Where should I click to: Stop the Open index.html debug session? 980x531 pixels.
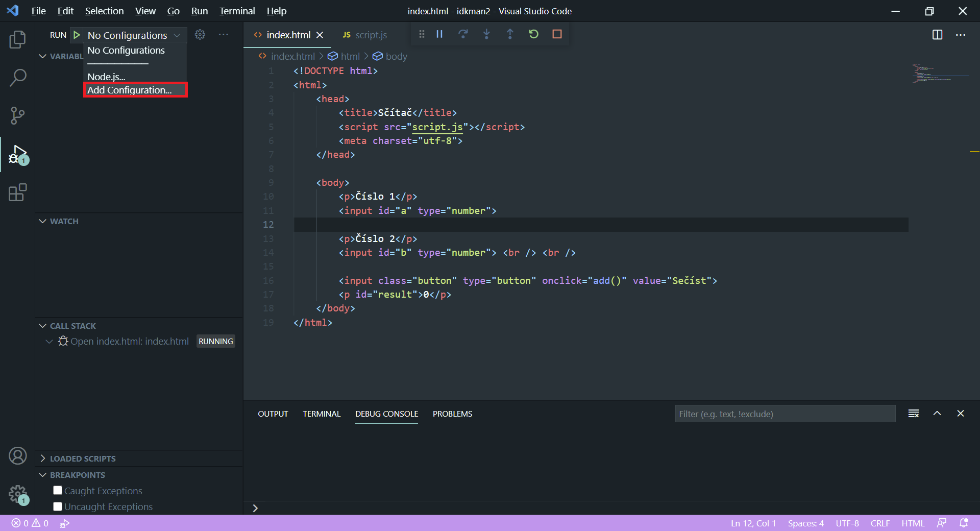pyautogui.click(x=557, y=34)
